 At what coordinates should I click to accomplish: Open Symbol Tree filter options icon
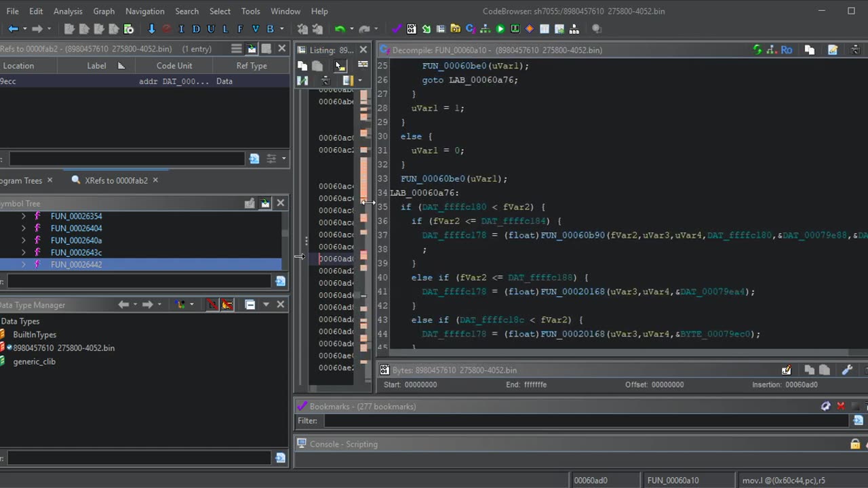click(x=280, y=281)
